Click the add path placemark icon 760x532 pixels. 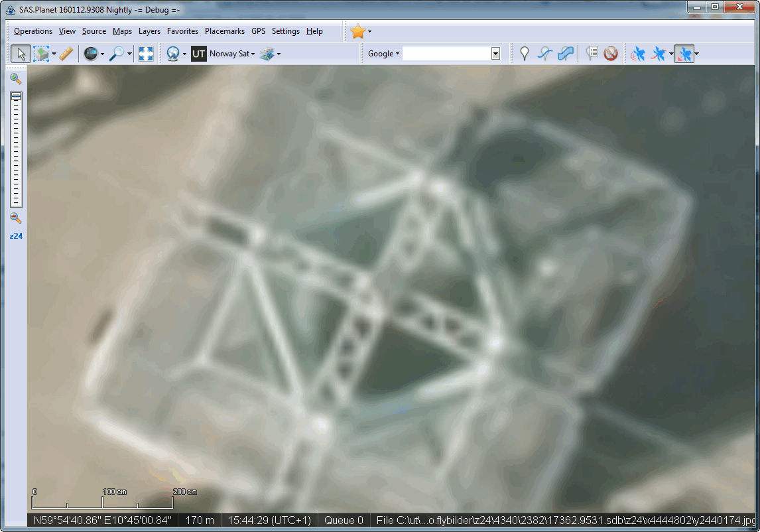(x=545, y=54)
